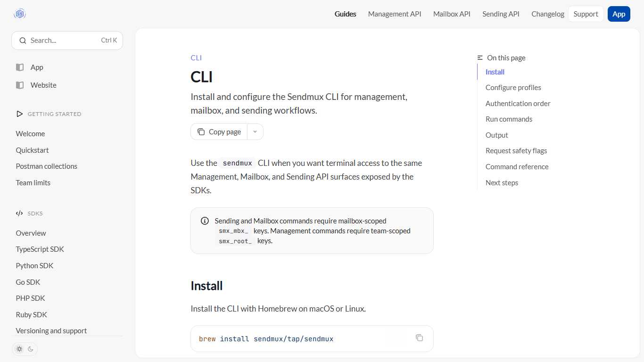The width and height of the screenshot is (644, 362).
Task: Expand the Copy page dropdown arrow
Action: (255, 132)
